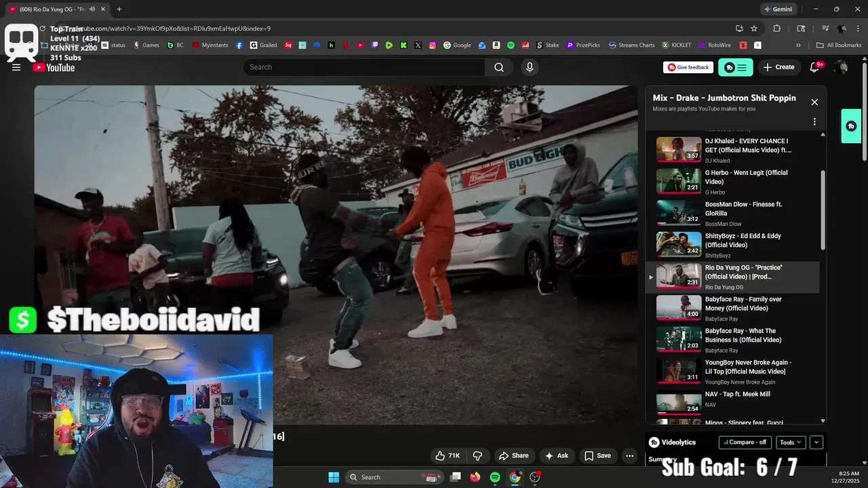868x488 pixels.
Task: Open the Instagram bookmark icon
Action: coord(433,45)
